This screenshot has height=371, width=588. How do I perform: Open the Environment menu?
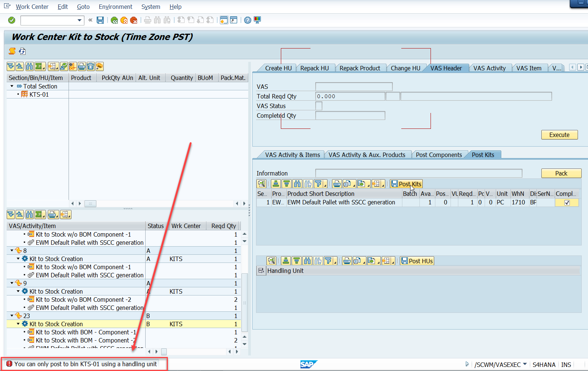point(116,7)
